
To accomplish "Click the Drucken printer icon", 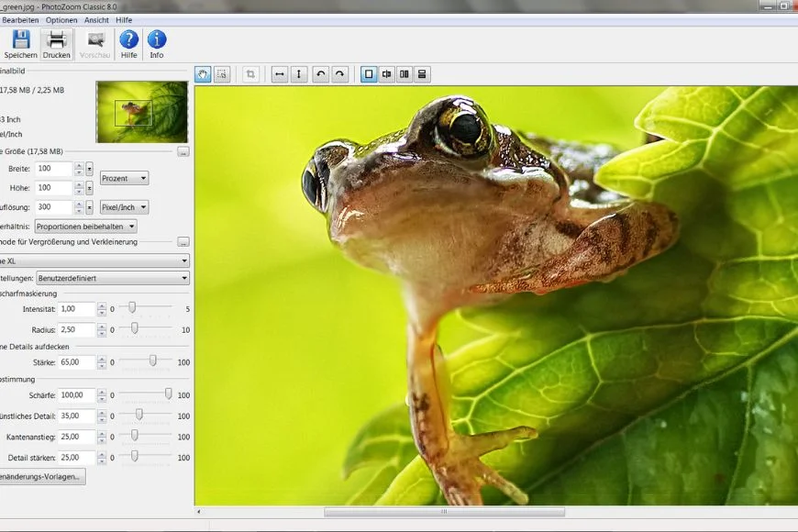I will click(x=57, y=40).
